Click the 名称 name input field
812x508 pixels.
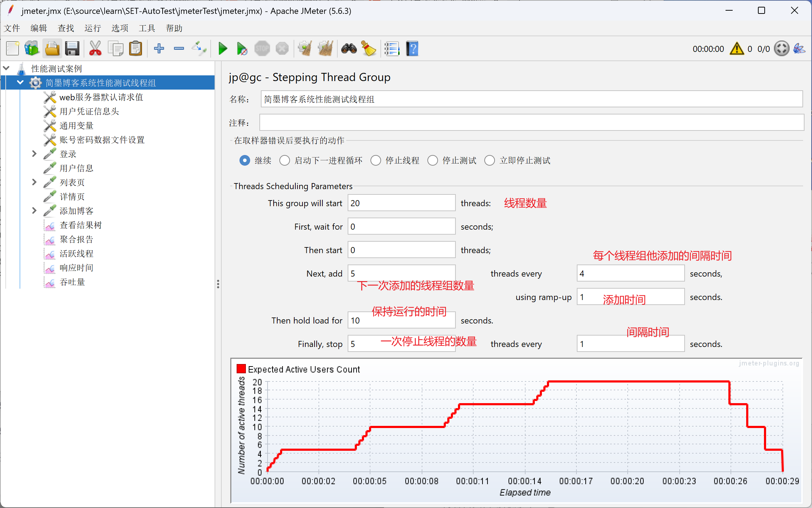click(x=532, y=99)
